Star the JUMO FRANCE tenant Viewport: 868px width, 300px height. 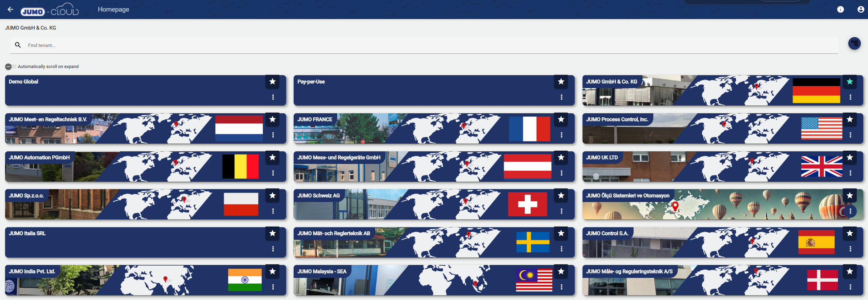561,119
